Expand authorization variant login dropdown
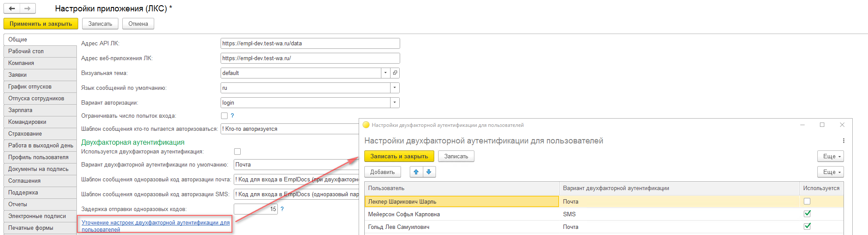The height and width of the screenshot is (235, 868). coord(394,102)
